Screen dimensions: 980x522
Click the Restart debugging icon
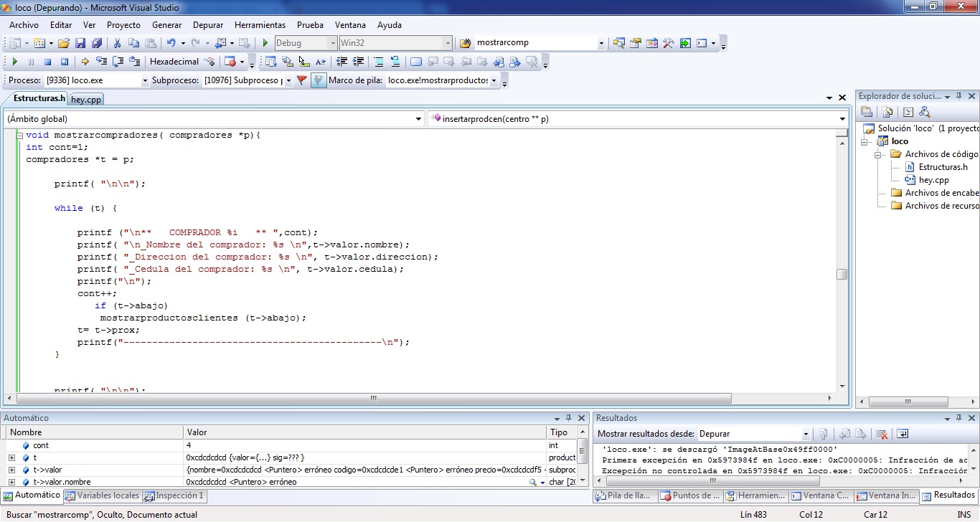[x=65, y=62]
